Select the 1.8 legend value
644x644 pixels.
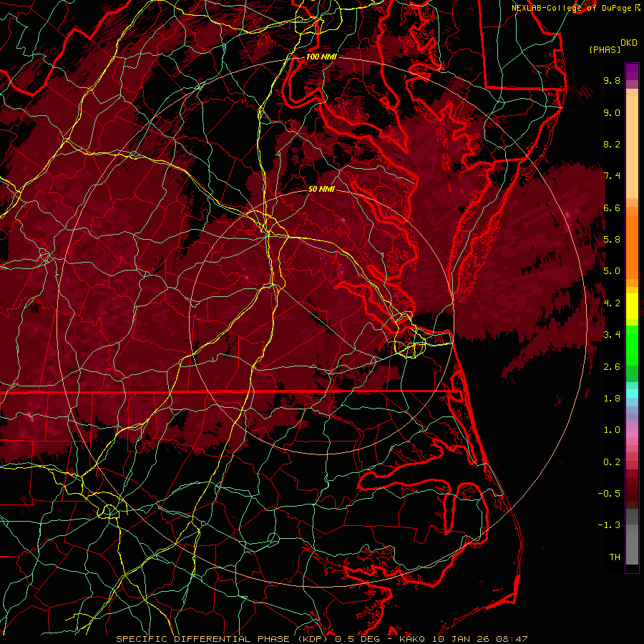pyautogui.click(x=612, y=399)
